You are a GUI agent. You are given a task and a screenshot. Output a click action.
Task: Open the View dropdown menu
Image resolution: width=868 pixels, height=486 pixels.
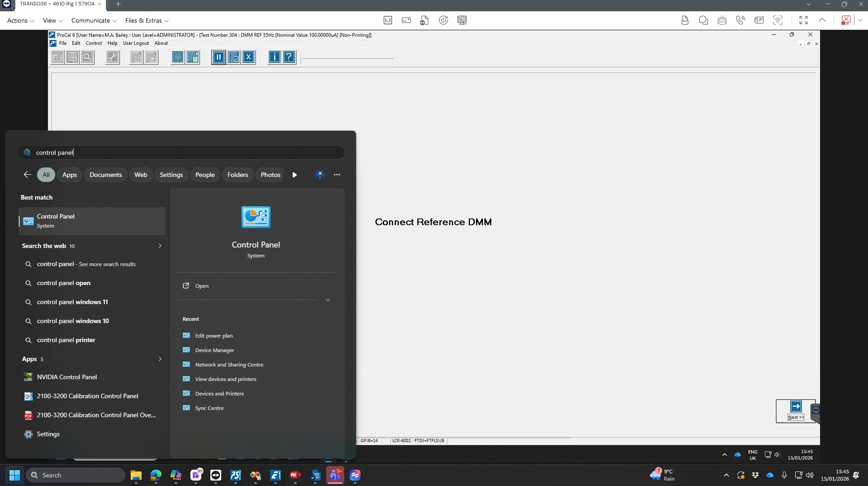click(x=52, y=20)
